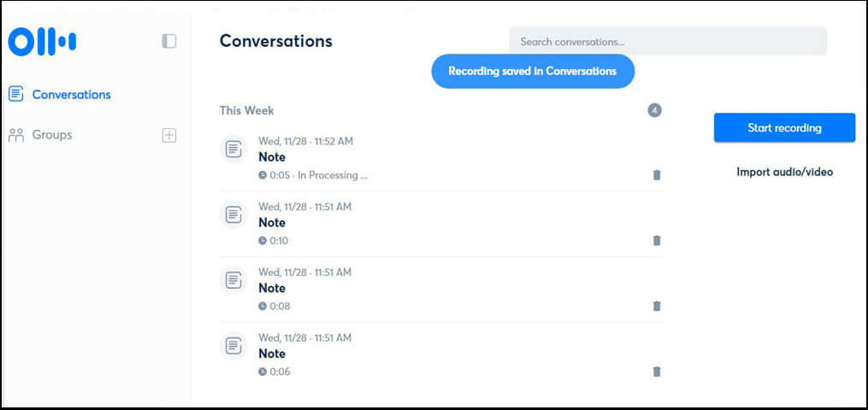Click the note icon of 0:06 conversation
Image resolution: width=868 pixels, height=410 pixels.
tap(233, 346)
